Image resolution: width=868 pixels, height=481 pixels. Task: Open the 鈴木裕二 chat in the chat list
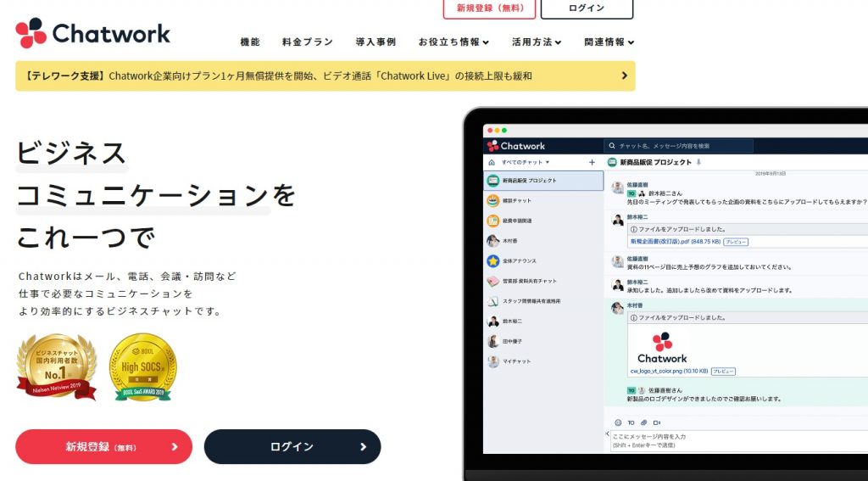[x=543, y=322]
